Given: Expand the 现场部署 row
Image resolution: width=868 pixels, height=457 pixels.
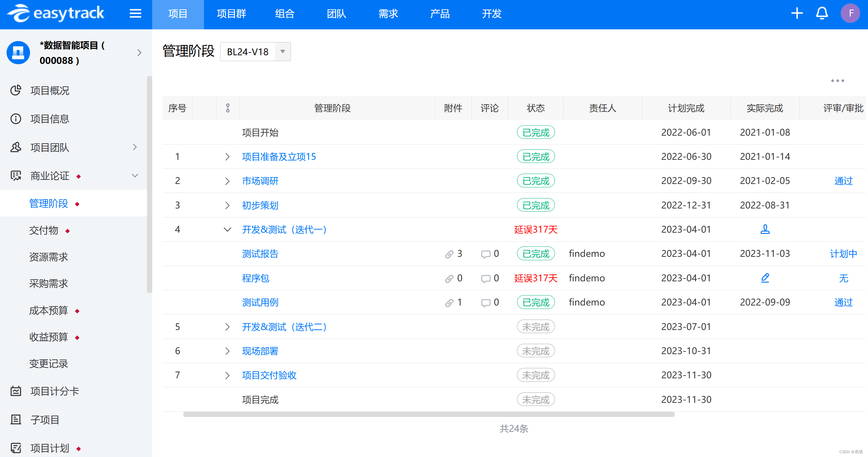Looking at the screenshot, I should 227,351.
